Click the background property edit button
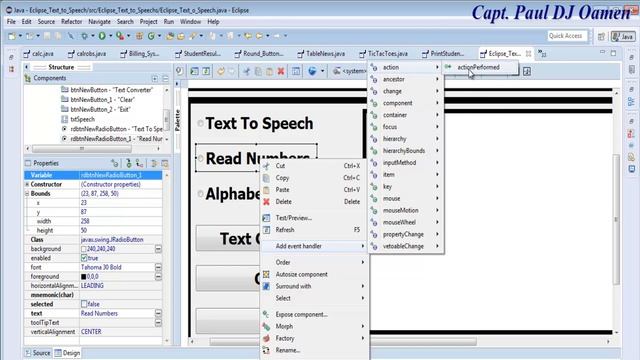Viewport: 640px width, 360px height. [158, 249]
